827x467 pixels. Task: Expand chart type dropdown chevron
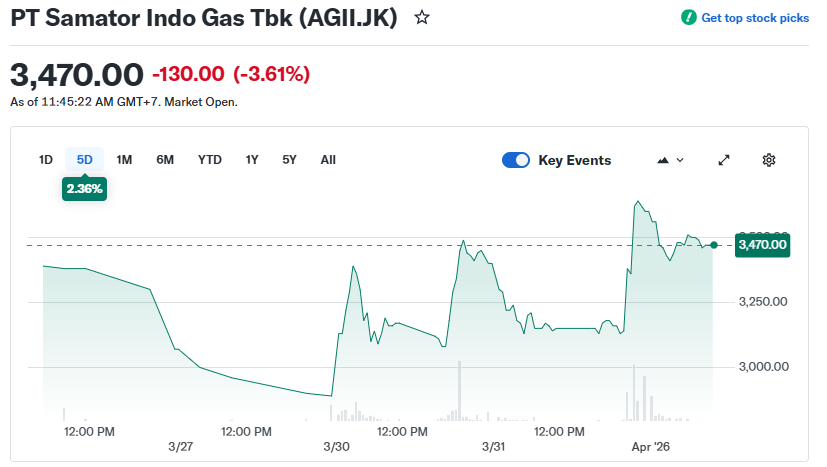680,160
